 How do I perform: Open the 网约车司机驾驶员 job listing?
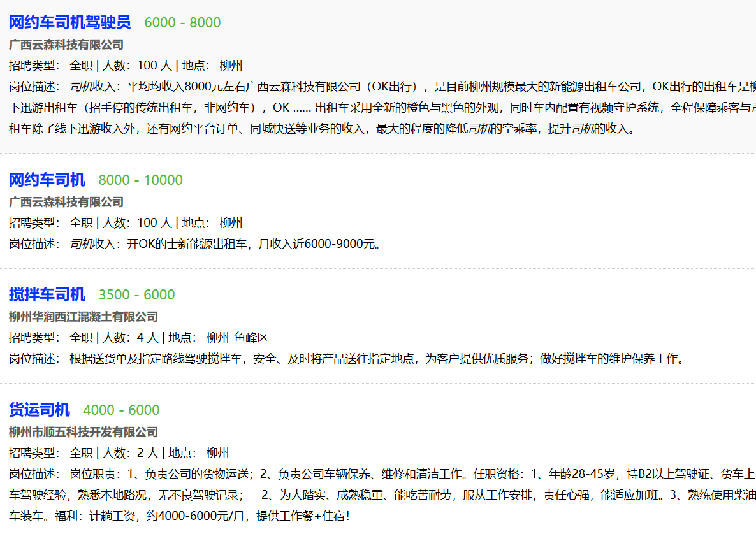(70, 22)
